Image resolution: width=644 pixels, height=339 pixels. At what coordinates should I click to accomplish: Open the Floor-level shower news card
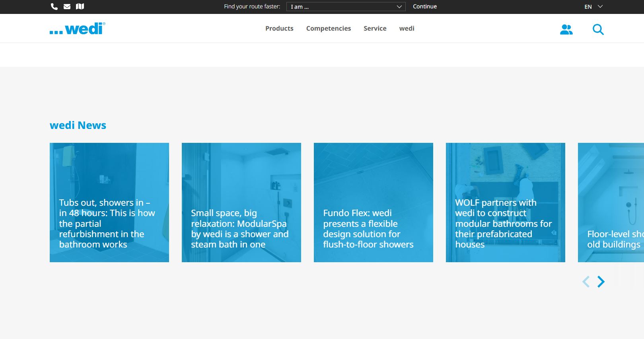coord(611,203)
